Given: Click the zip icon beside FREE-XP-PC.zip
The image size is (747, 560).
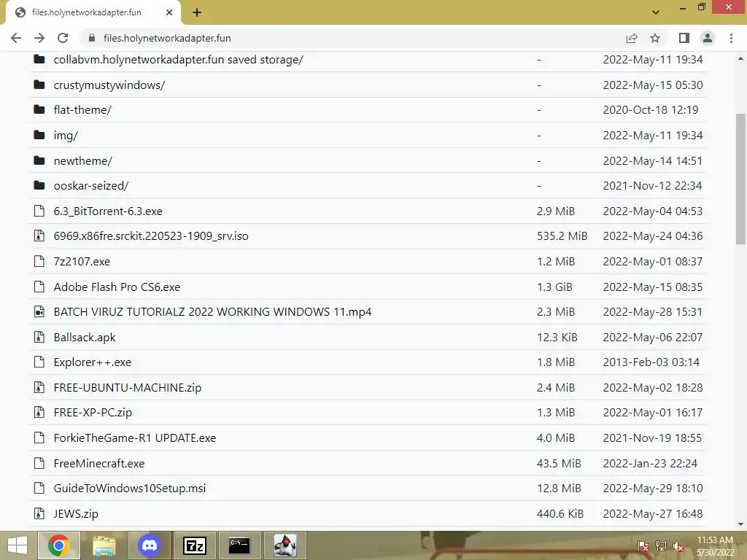Looking at the screenshot, I should coord(39,412).
